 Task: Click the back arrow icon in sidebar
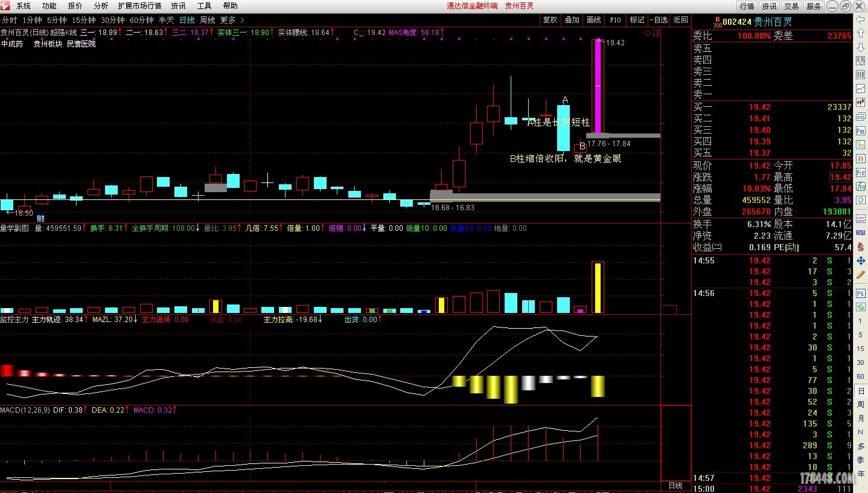tap(860, 19)
